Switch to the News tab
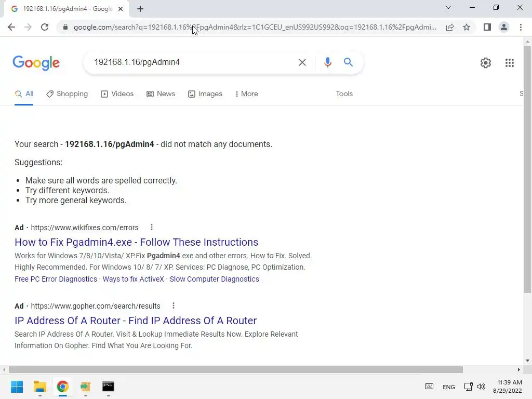The image size is (532, 399). pyautogui.click(x=161, y=94)
